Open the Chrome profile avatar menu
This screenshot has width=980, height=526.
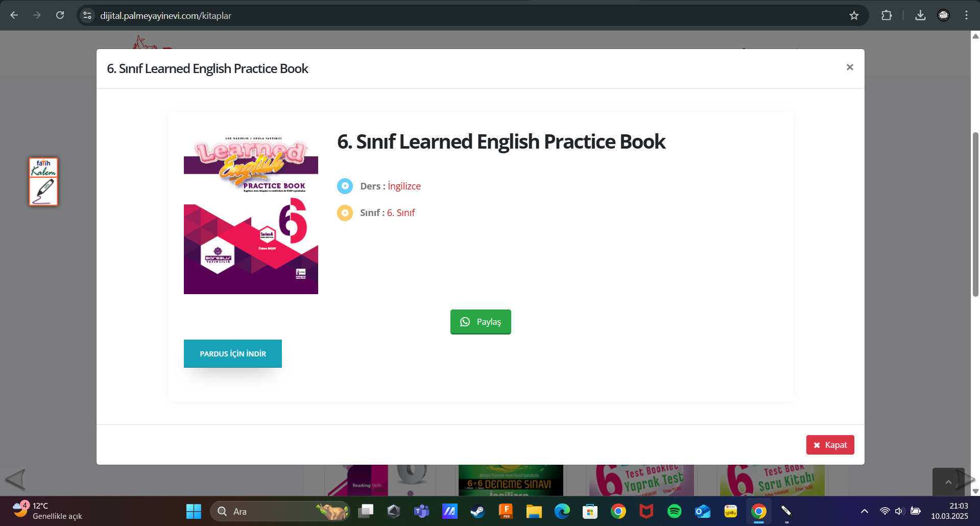[943, 15]
